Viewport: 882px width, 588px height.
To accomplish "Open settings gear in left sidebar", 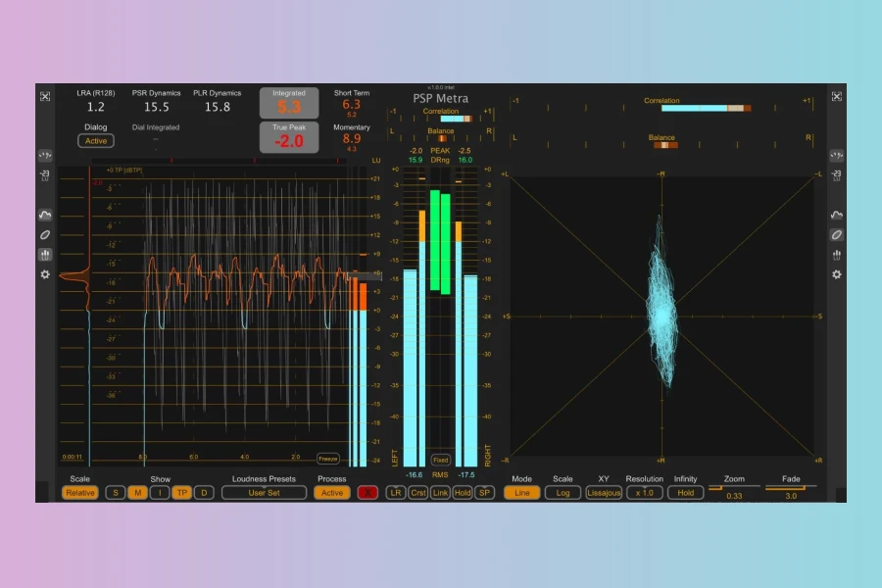I will tap(45, 274).
